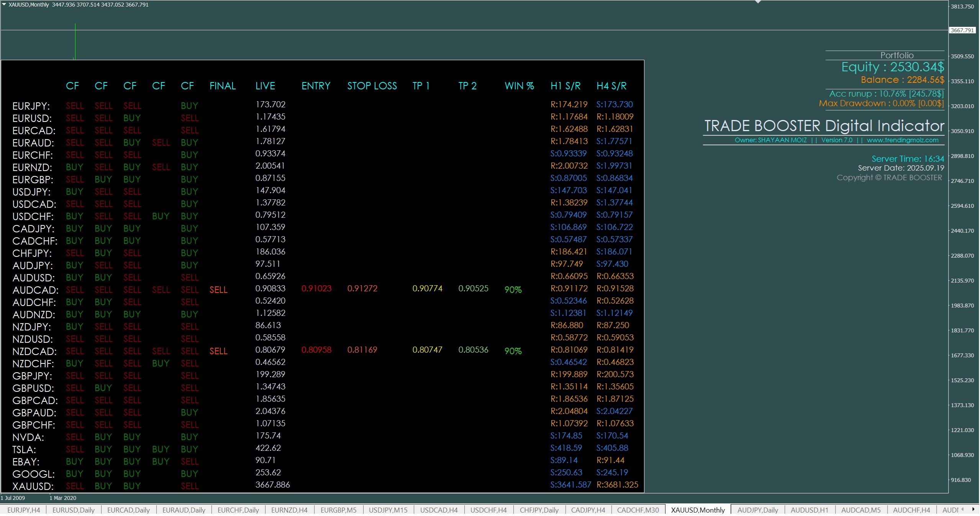The width and height of the screenshot is (980, 516).
Task: Switch to AUDCAD,M5 chart tab
Action: click(x=860, y=510)
